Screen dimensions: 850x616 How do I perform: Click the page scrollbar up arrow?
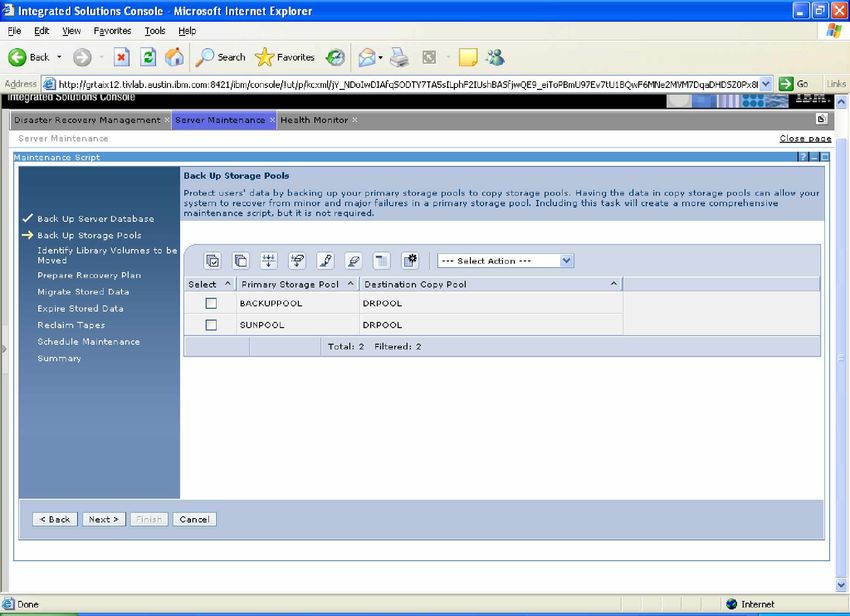(841, 102)
